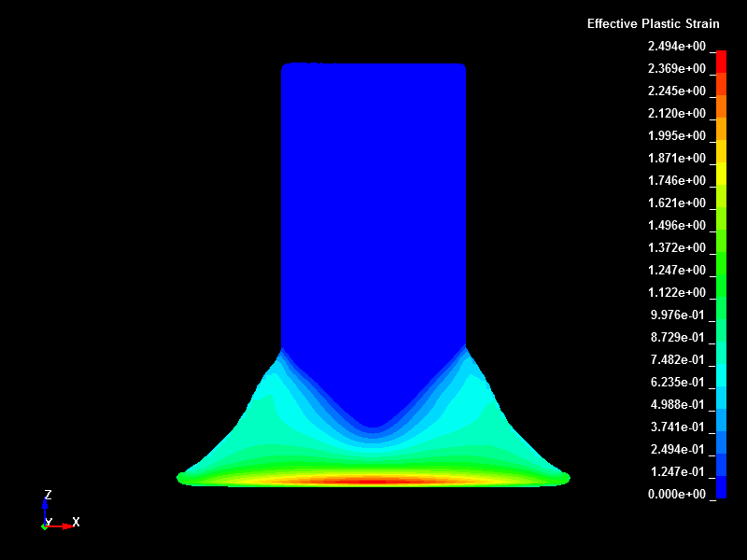This screenshot has width=747, height=560.
Task: Click the 1.995e+00 legend value
Action: coord(677,135)
